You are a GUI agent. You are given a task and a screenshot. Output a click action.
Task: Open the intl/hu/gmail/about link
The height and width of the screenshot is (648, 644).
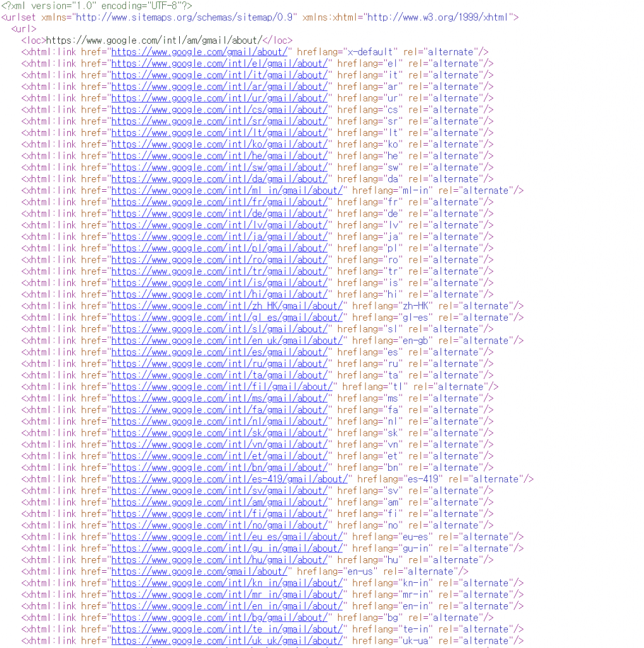point(219,561)
